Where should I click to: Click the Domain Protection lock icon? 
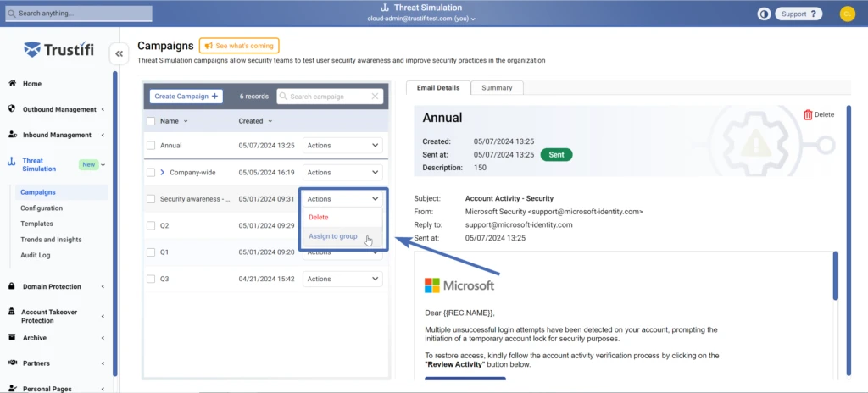point(12,286)
